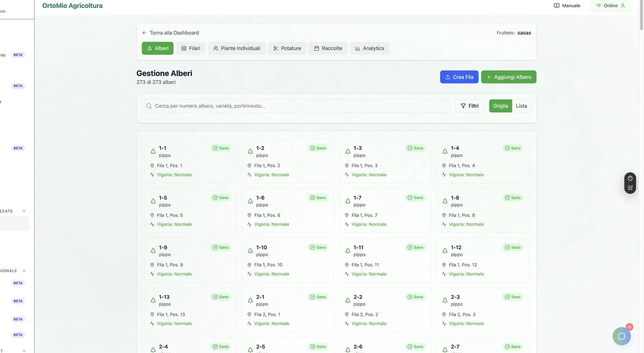Open the Potature tab
644x353 pixels.
tap(287, 48)
